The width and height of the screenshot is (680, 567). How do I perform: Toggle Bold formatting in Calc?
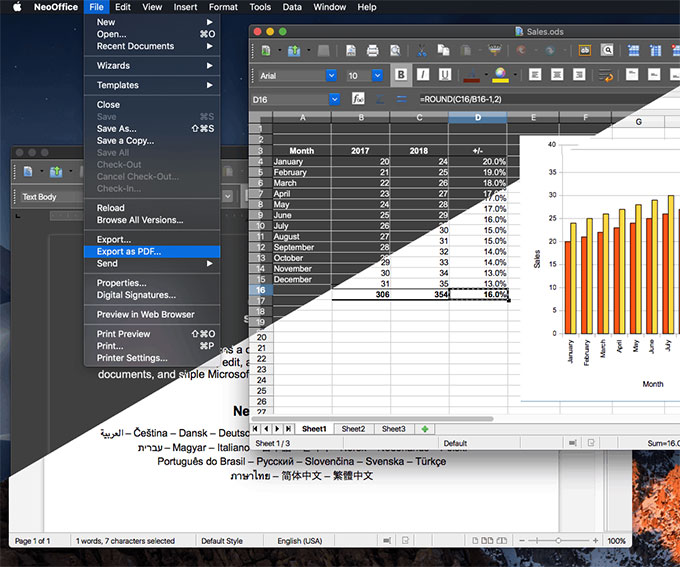[x=401, y=75]
